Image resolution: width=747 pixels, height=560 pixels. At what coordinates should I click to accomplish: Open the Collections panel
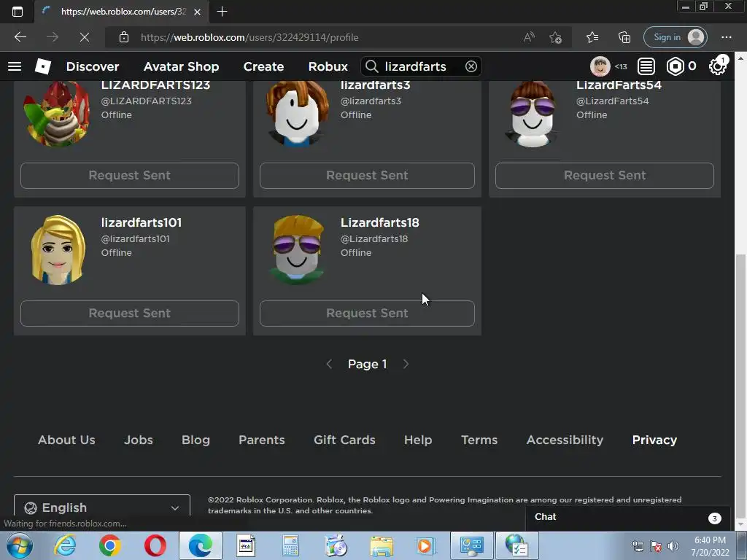(624, 37)
